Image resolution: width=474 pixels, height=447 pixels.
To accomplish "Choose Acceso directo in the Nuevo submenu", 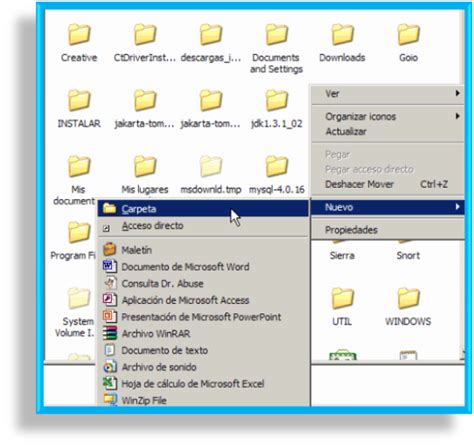I will pos(203,226).
